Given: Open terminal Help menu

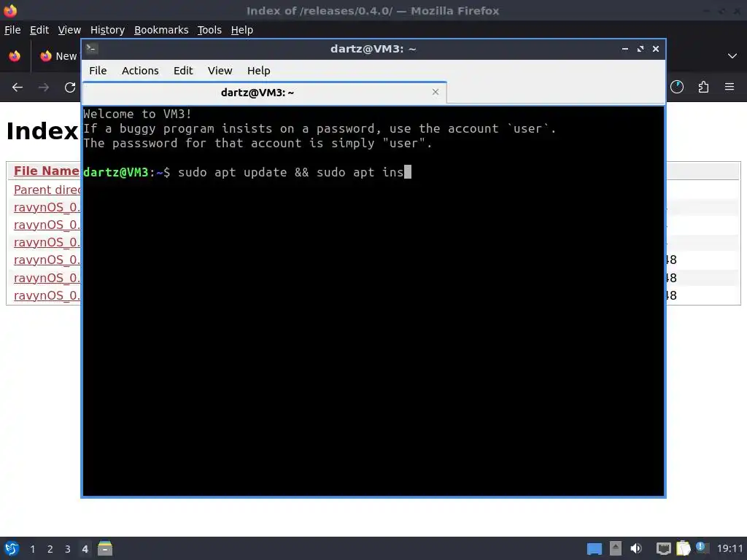Looking at the screenshot, I should pyautogui.click(x=259, y=71).
